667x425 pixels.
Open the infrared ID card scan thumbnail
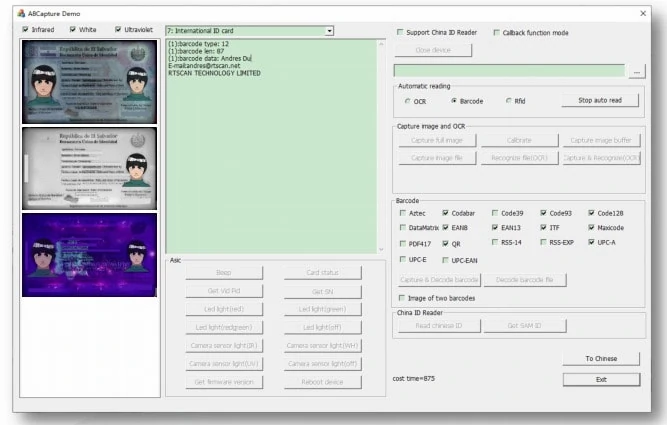tap(89, 82)
